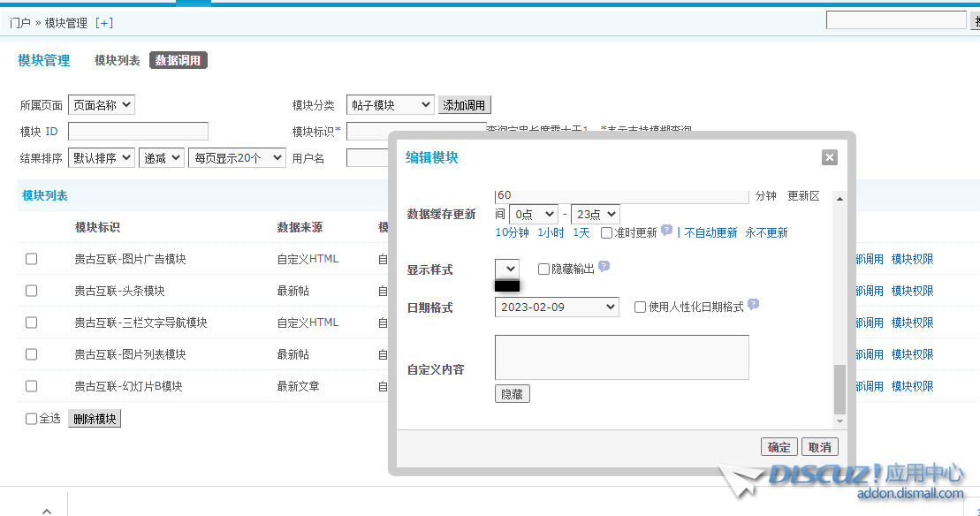This screenshot has height=516, width=980.
Task: Open the 帖子模块 category dropdown
Action: coord(390,104)
